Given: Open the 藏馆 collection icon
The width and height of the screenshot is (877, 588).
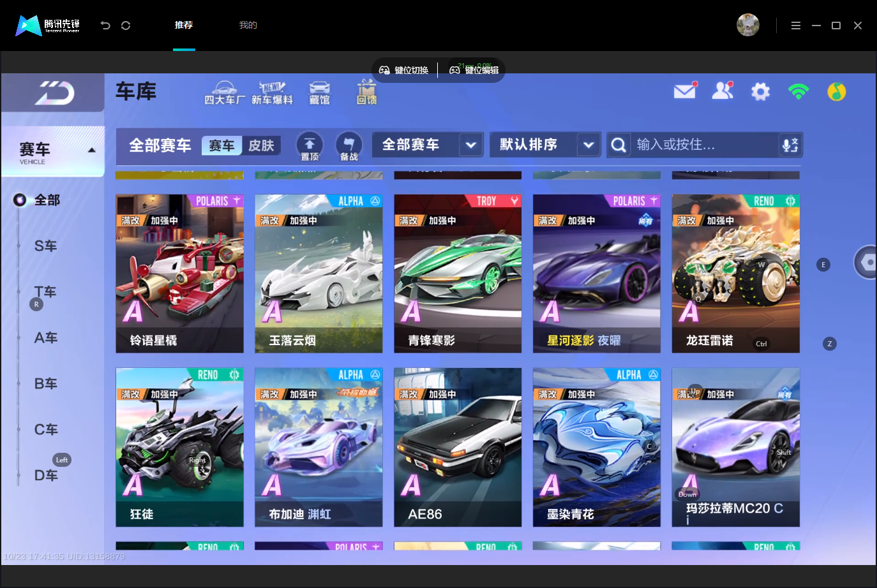Looking at the screenshot, I should (319, 93).
